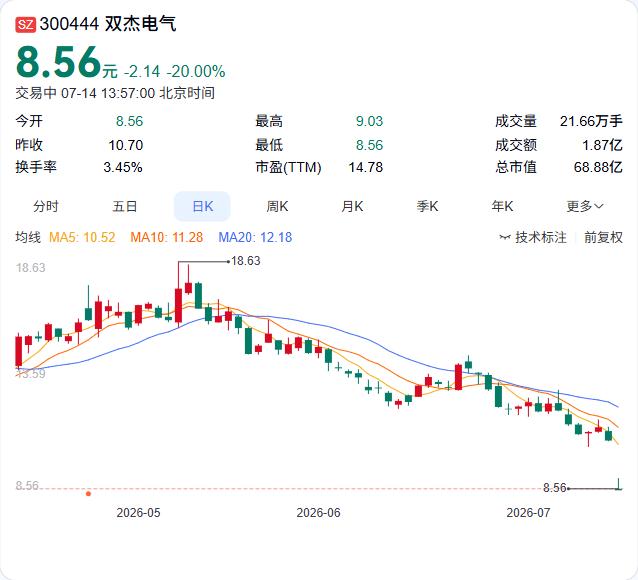The width and height of the screenshot is (638, 580).
Task: Select the 日K chart tab
Action: [202, 206]
